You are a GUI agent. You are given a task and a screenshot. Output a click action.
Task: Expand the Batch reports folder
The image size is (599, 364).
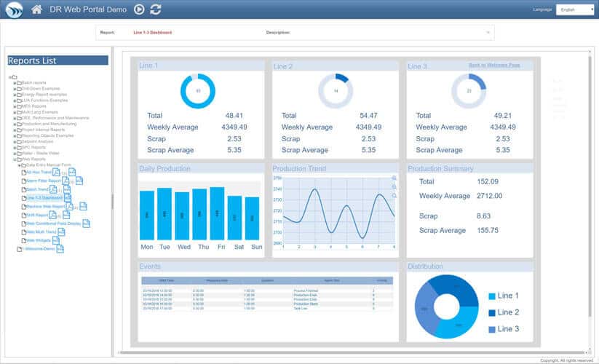pos(15,83)
